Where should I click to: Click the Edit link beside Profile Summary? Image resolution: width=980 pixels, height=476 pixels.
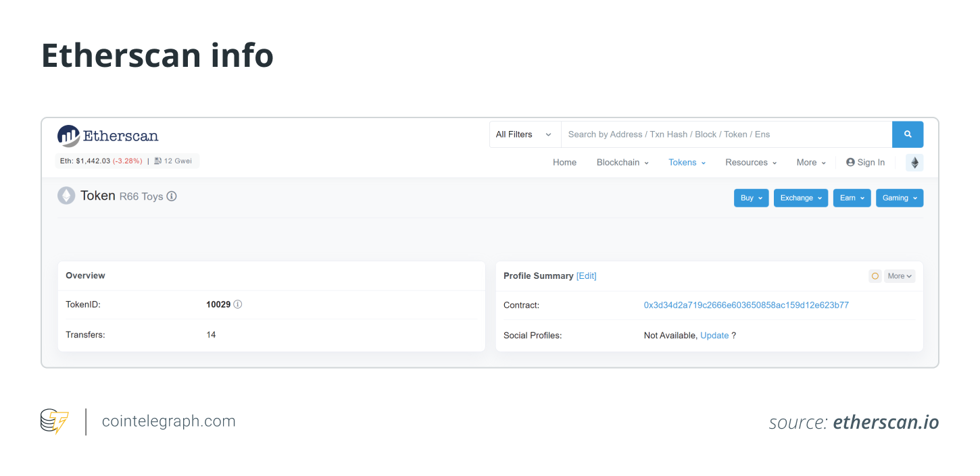click(x=587, y=275)
